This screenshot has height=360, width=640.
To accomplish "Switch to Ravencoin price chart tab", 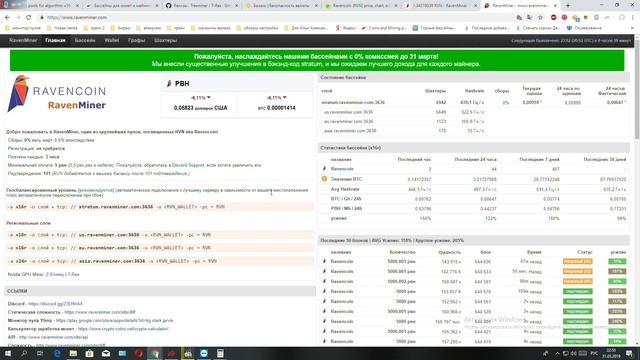I will pos(361,6).
